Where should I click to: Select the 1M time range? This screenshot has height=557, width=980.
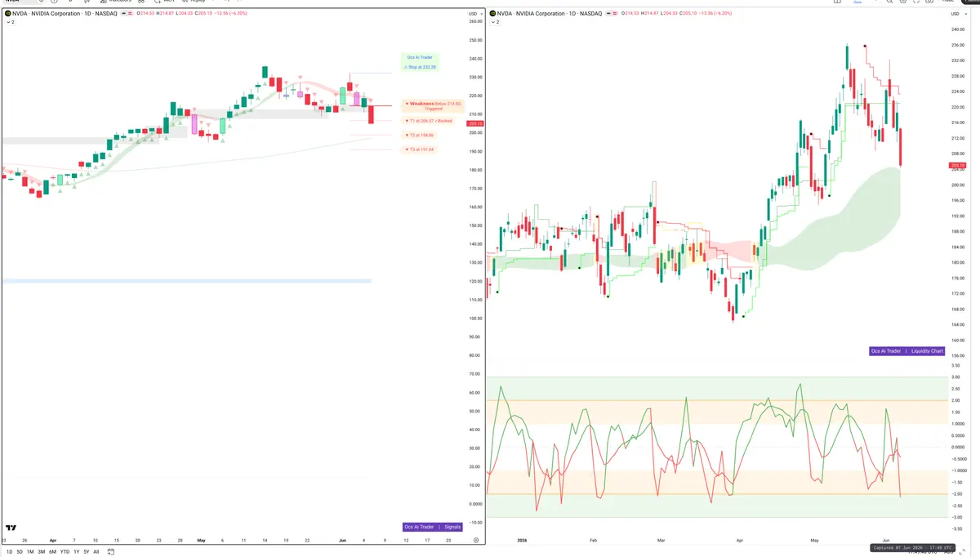coord(30,551)
